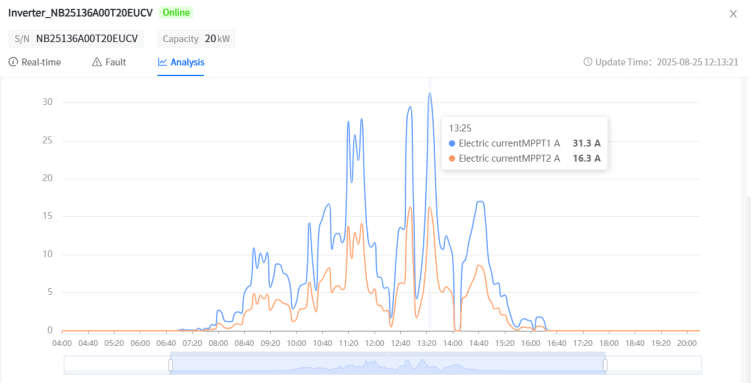
Task: Click the unselected zoom track right of handle
Action: pos(655,365)
